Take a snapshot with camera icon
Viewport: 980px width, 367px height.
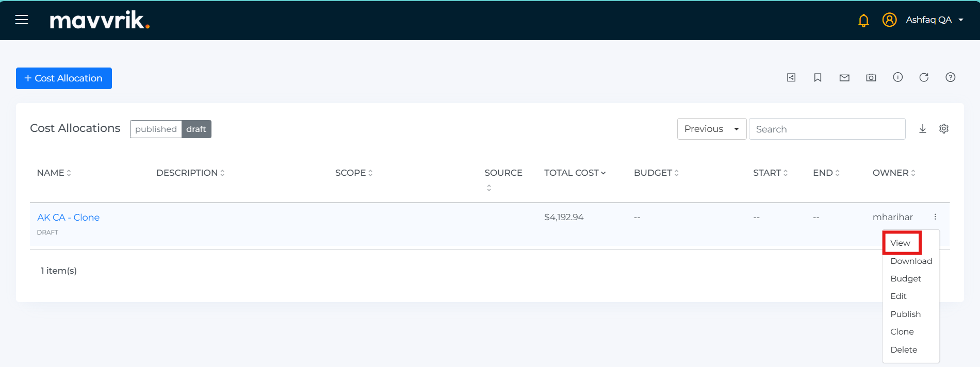[871, 78]
